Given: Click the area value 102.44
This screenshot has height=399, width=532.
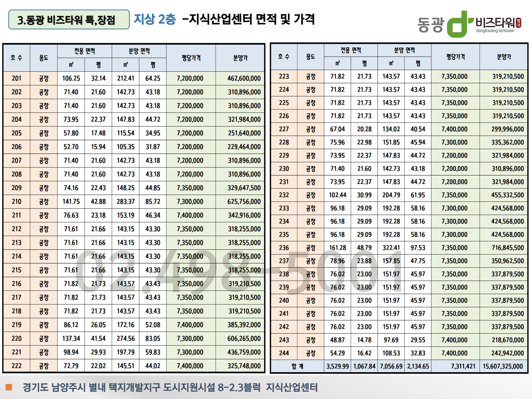Looking at the screenshot, I should (x=338, y=195).
